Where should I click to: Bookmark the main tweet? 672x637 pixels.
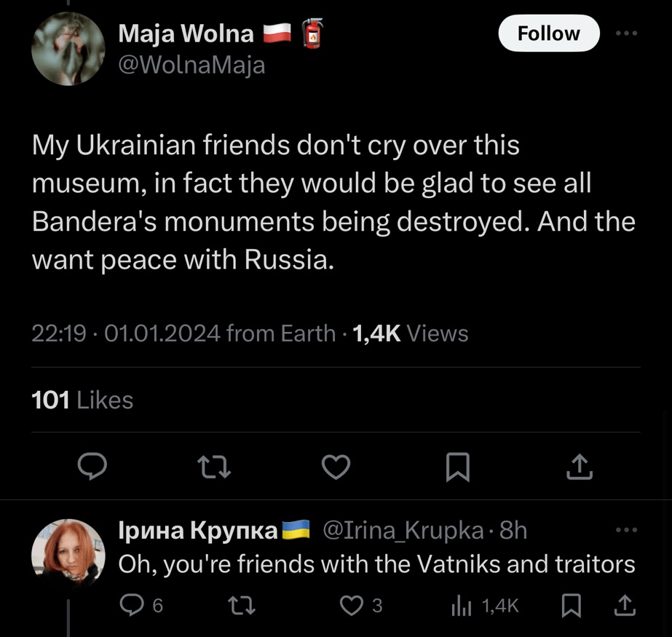[458, 467]
